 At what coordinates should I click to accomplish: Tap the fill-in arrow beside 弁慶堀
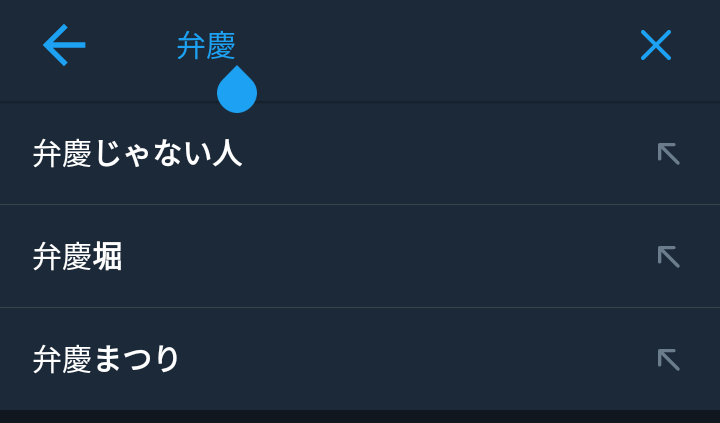point(668,257)
